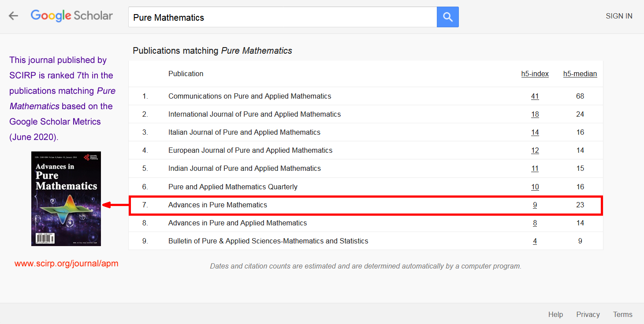The height and width of the screenshot is (324, 644).
Task: Open h5-index 9 for Advances in Pure Mathematics
Action: tap(535, 205)
